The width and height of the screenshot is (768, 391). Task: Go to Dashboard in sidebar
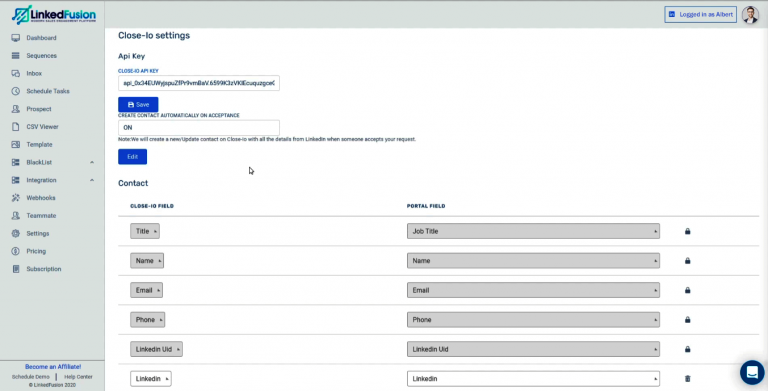(x=41, y=38)
